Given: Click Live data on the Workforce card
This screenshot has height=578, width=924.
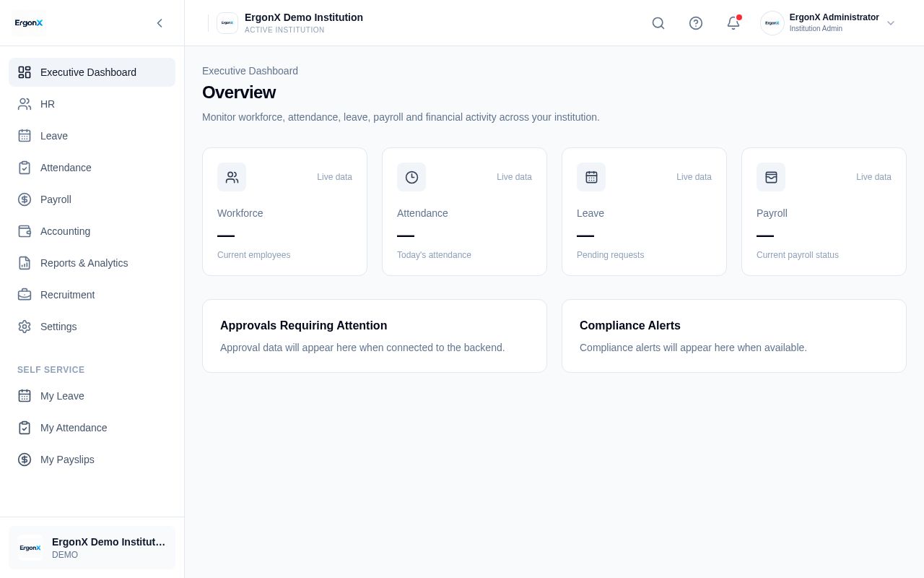Looking at the screenshot, I should point(334,177).
